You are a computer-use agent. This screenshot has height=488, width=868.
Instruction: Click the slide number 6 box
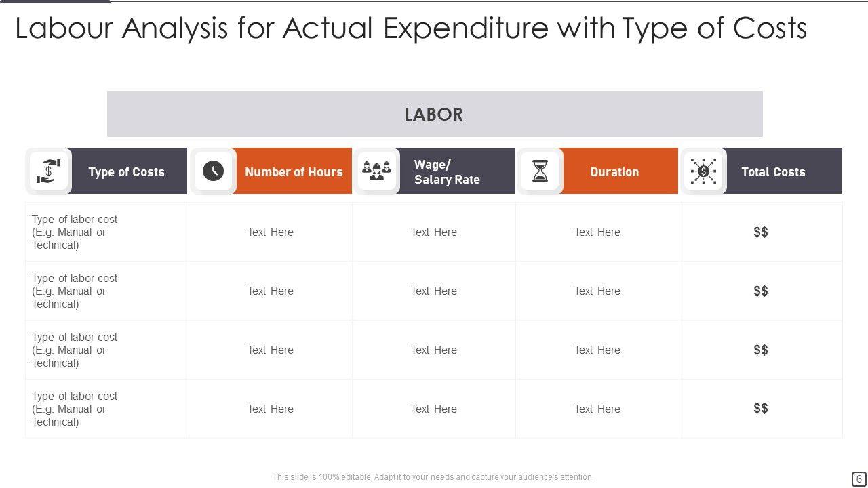[x=859, y=479]
